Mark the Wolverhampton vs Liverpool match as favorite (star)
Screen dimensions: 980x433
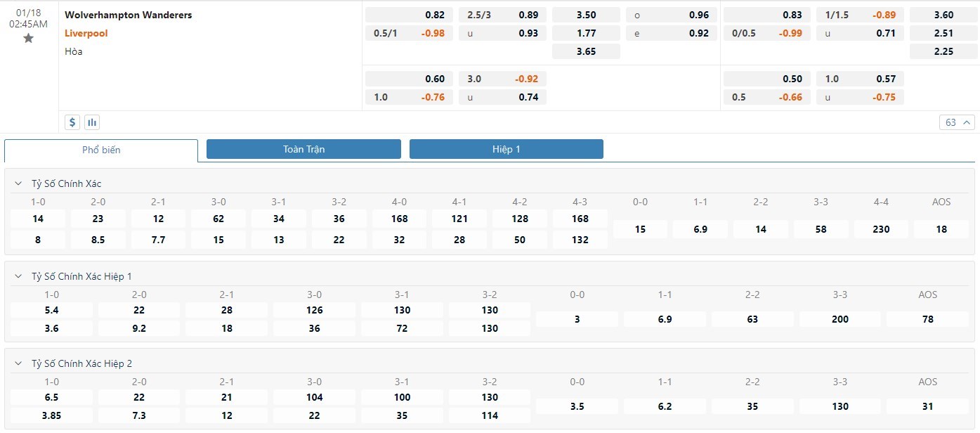pyautogui.click(x=28, y=39)
